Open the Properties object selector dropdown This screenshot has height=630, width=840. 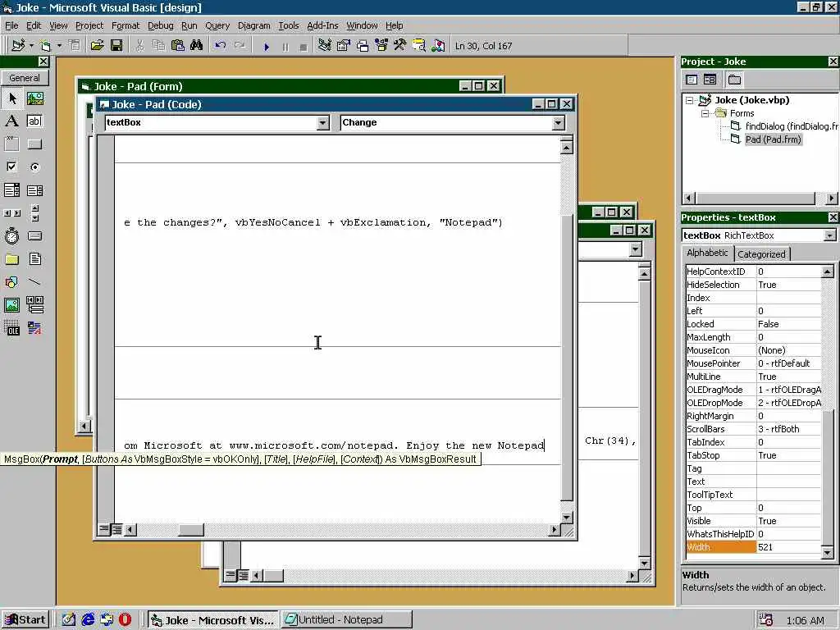tap(829, 235)
